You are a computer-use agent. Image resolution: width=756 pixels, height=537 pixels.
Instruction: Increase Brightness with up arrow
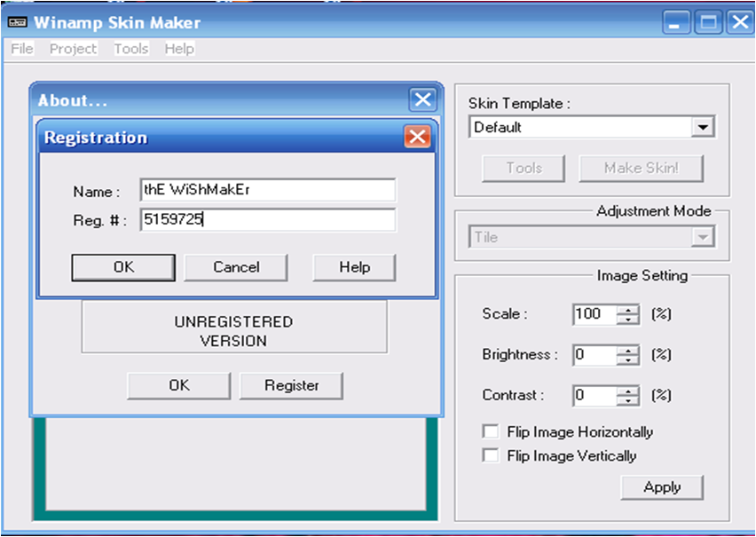628,350
